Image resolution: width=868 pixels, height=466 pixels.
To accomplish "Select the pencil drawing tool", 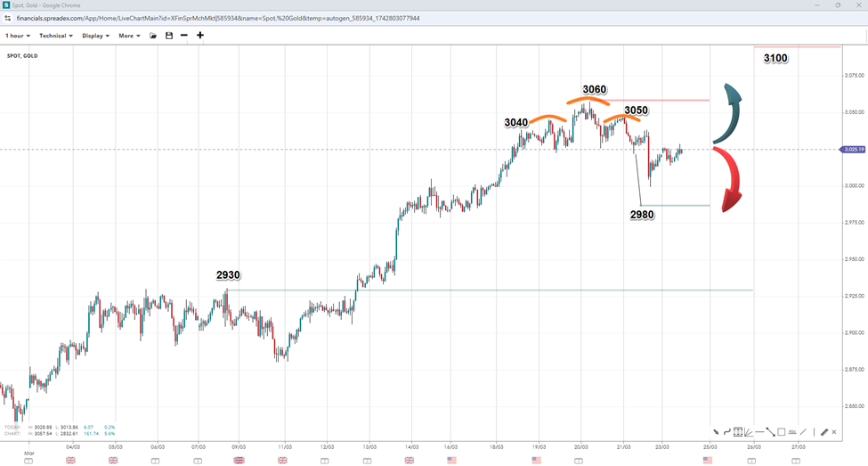I will [823, 432].
